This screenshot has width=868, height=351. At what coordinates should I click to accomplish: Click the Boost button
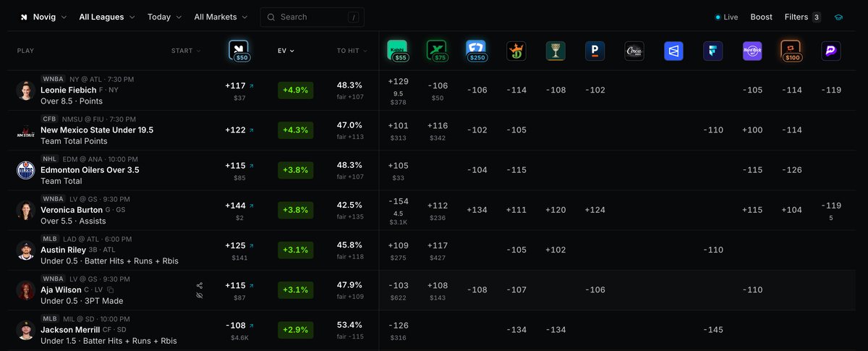tap(761, 17)
